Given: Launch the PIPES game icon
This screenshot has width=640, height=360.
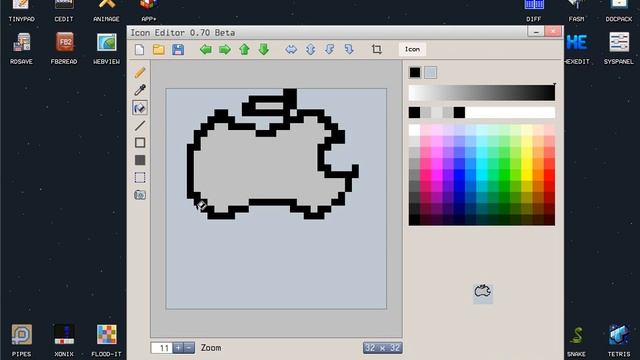Looking at the screenshot, I should (21, 340).
